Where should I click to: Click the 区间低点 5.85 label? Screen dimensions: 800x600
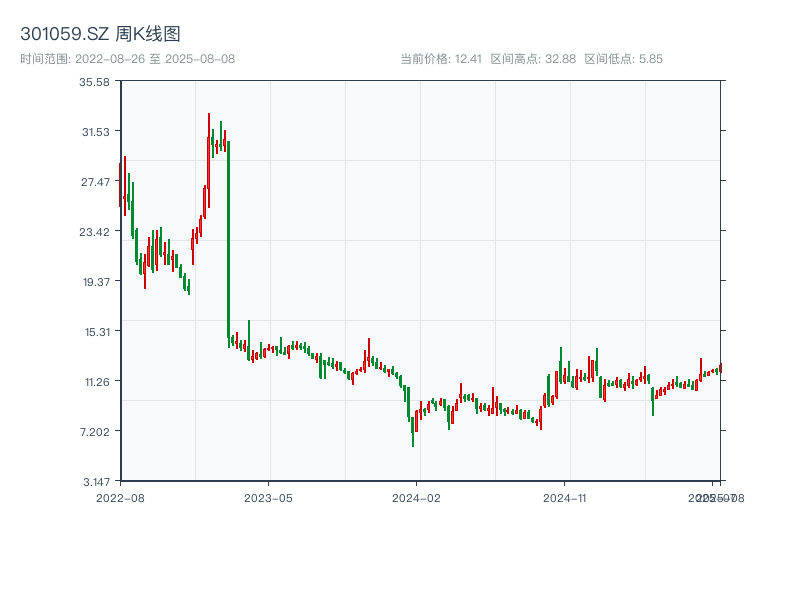tap(623, 59)
